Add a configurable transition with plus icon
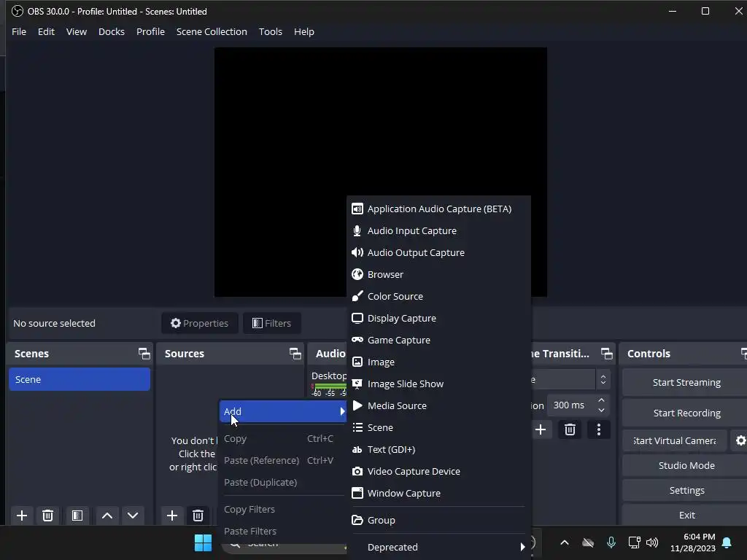Image resolution: width=747 pixels, height=560 pixels. click(x=541, y=430)
